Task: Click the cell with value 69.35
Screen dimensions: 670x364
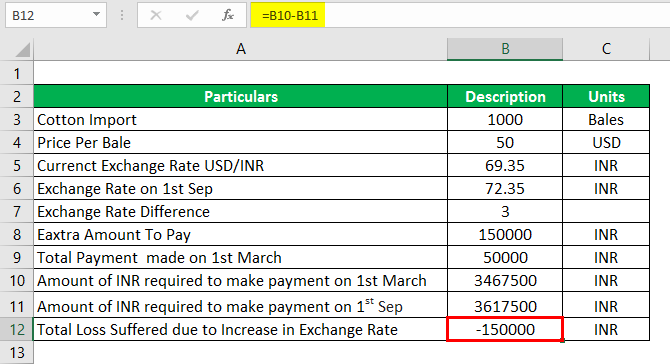Action: (x=505, y=166)
